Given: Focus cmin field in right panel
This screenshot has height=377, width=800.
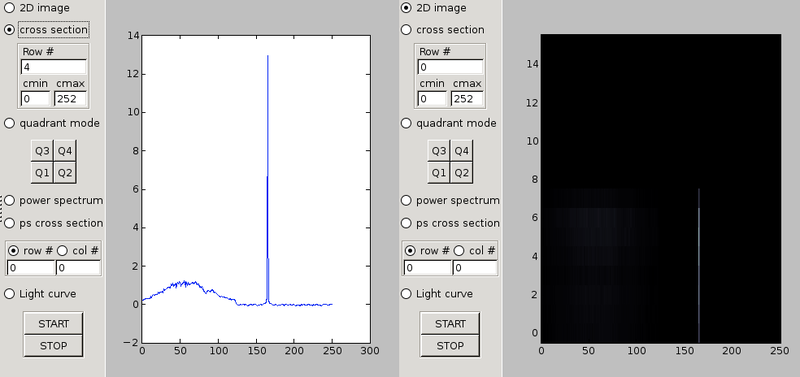Looking at the screenshot, I should (x=432, y=98).
